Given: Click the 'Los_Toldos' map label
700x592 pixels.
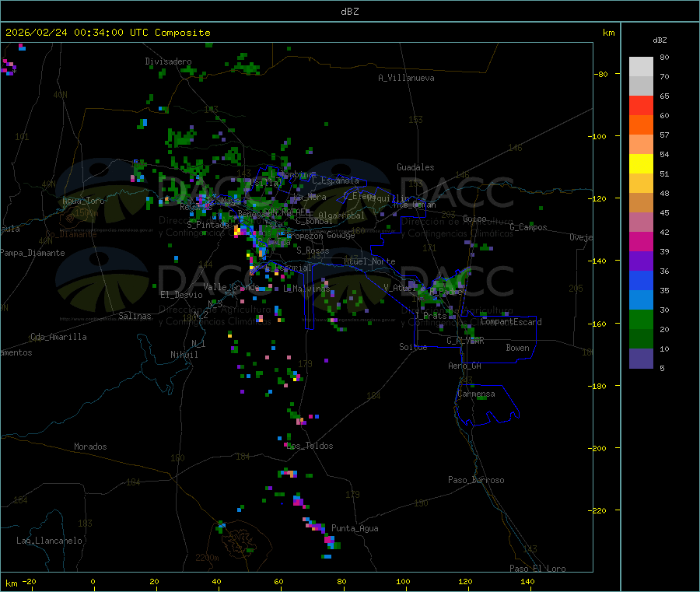Looking at the screenshot, I should tap(310, 446).
